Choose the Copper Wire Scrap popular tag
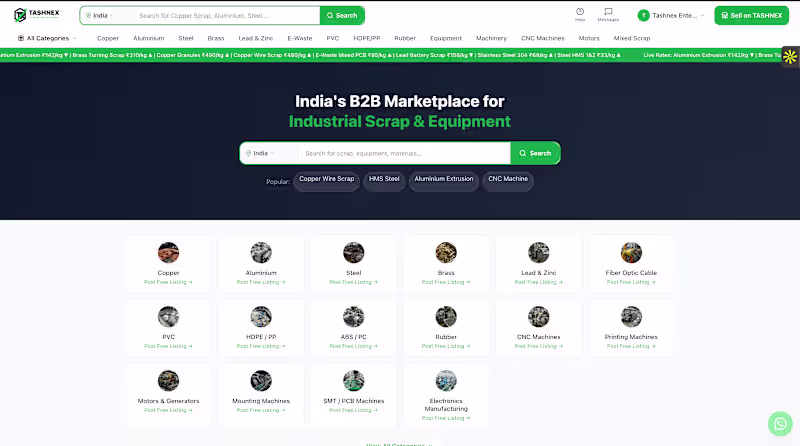Image resolution: width=800 pixels, height=446 pixels. click(x=327, y=180)
